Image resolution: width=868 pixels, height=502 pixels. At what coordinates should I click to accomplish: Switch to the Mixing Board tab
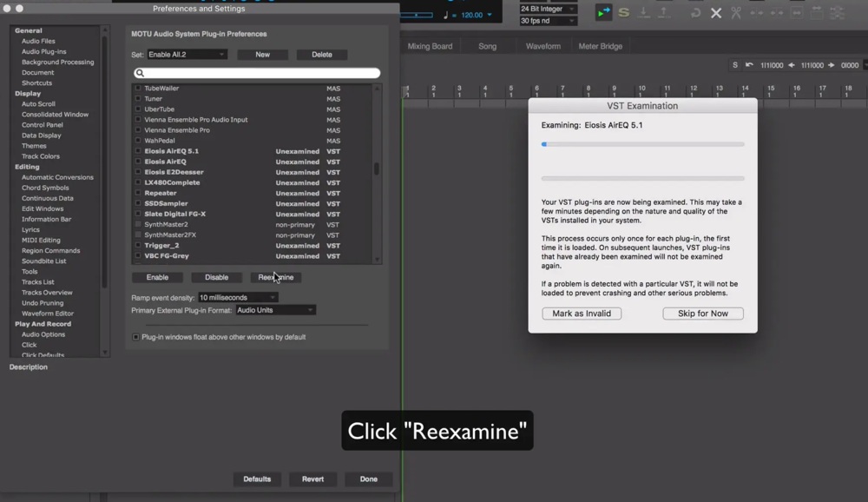(x=431, y=47)
